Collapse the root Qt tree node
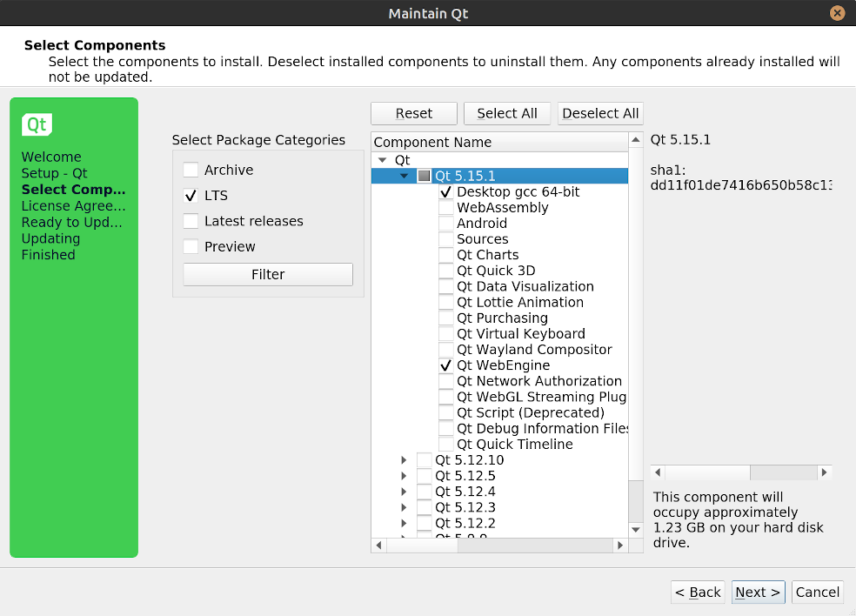Image resolution: width=856 pixels, height=616 pixels. pos(383,160)
